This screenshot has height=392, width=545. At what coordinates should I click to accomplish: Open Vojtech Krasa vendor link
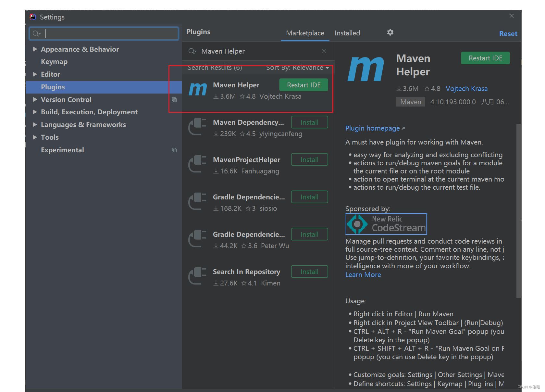466,89
